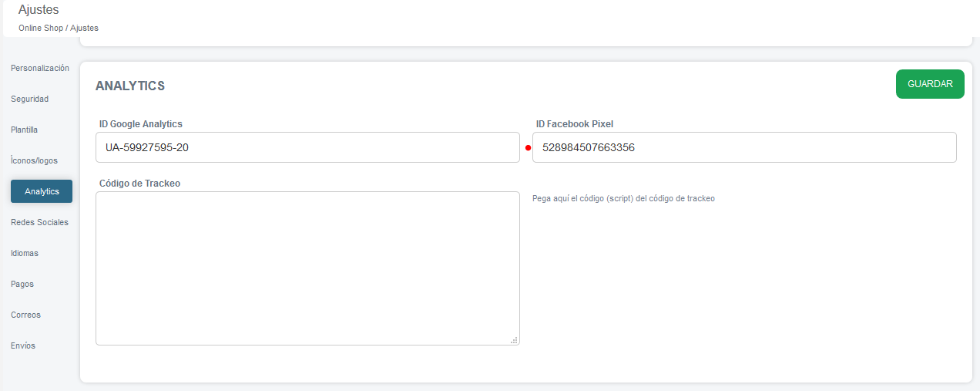Image resolution: width=980 pixels, height=391 pixels.
Task: Go to Seguridad settings
Action: (30, 99)
